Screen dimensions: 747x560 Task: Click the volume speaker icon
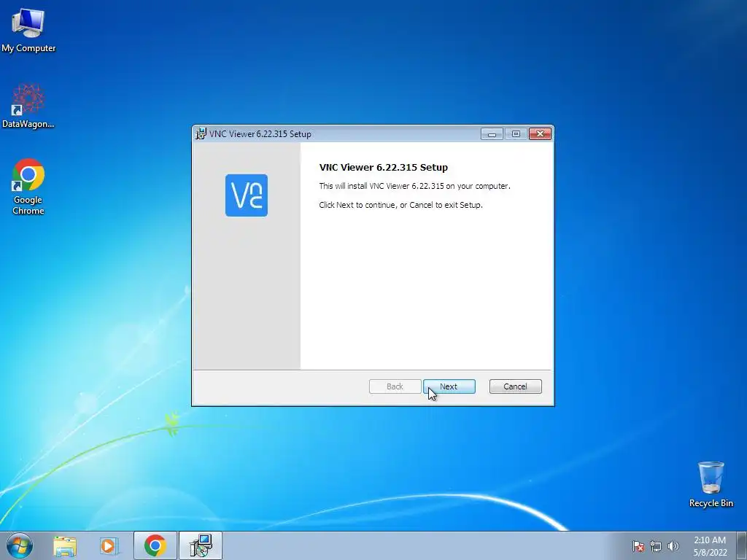click(x=673, y=546)
